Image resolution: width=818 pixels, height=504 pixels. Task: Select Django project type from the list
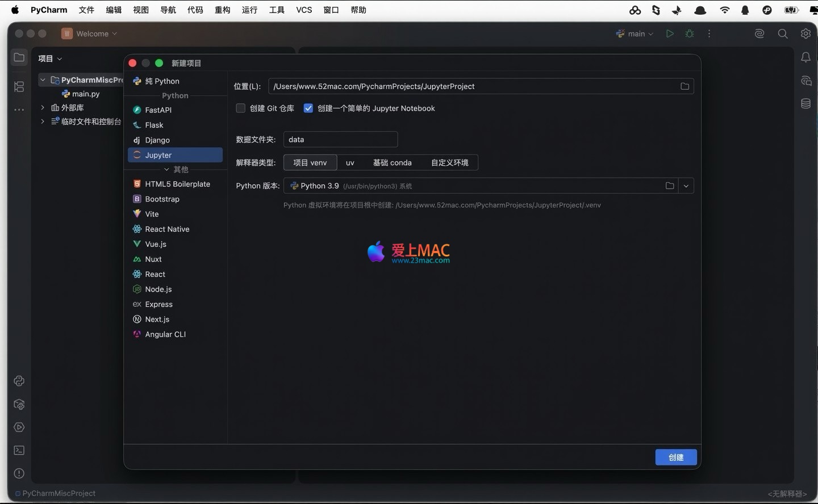click(x=157, y=140)
